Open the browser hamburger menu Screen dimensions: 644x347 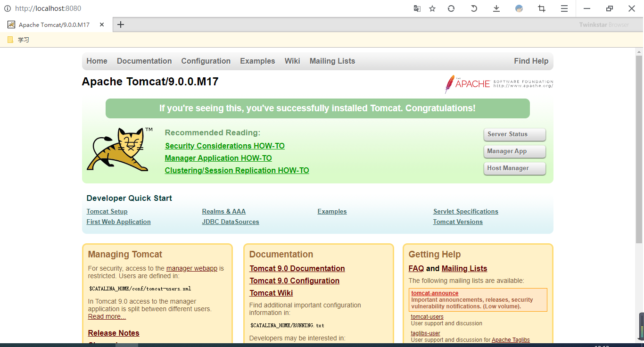(x=564, y=8)
